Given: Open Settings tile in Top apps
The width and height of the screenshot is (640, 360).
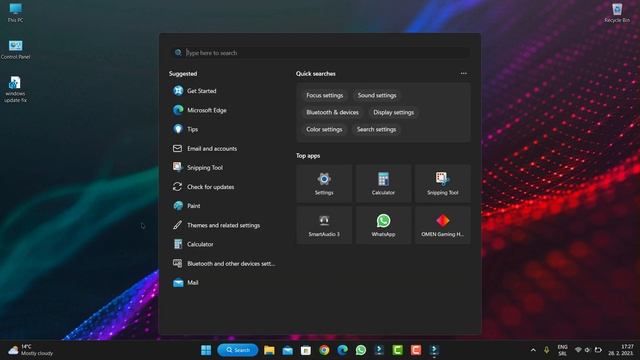Looking at the screenshot, I should click(x=324, y=184).
